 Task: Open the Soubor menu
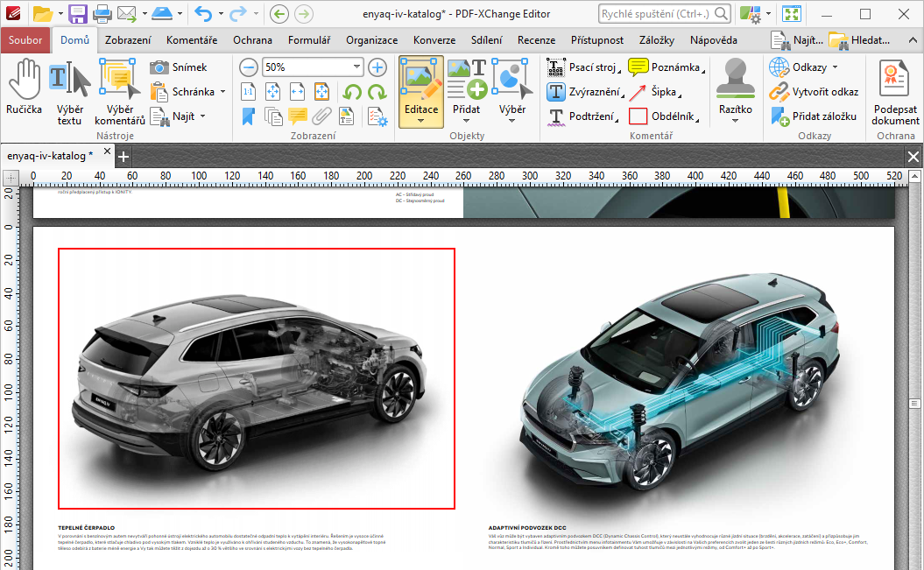(25, 40)
